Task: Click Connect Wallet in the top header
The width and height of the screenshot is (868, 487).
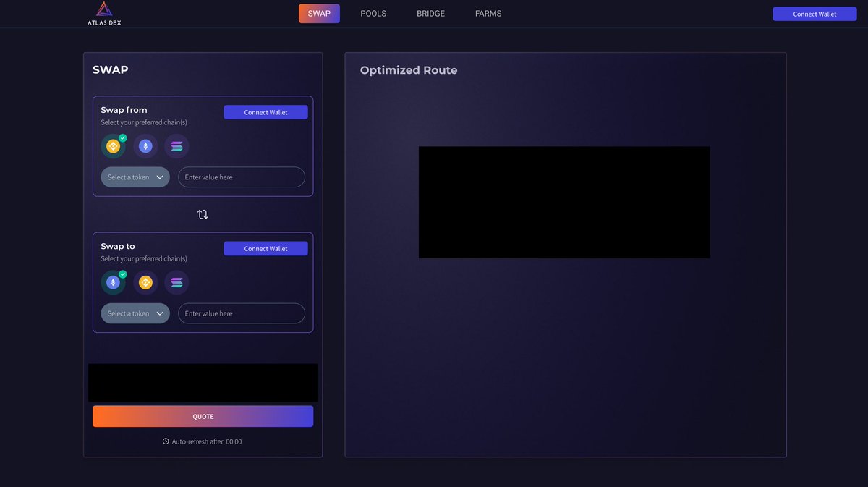Action: pos(814,14)
